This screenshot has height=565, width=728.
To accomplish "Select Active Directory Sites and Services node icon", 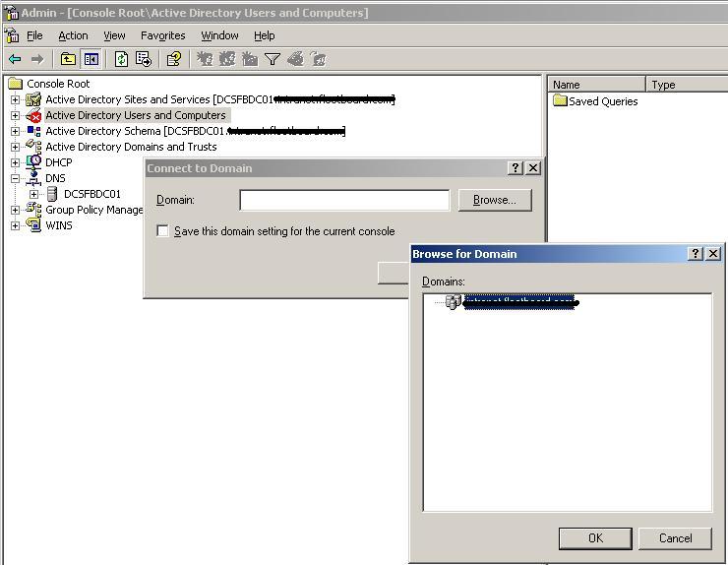I will [33, 99].
